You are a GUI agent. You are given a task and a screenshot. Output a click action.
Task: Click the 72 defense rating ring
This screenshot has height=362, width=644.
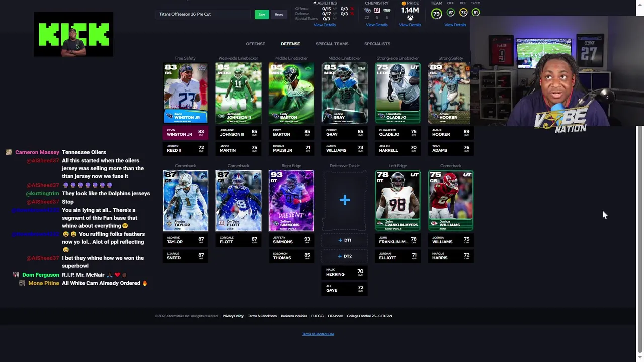463,12
